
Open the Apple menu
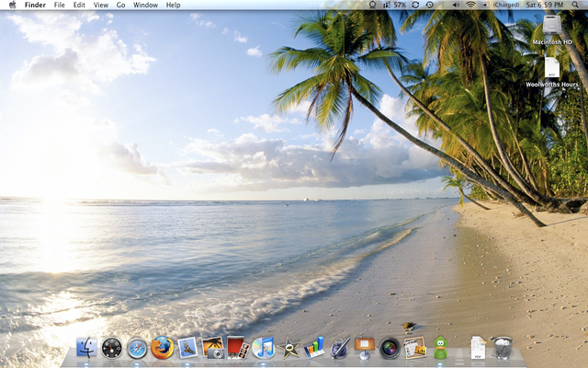pyautogui.click(x=12, y=6)
